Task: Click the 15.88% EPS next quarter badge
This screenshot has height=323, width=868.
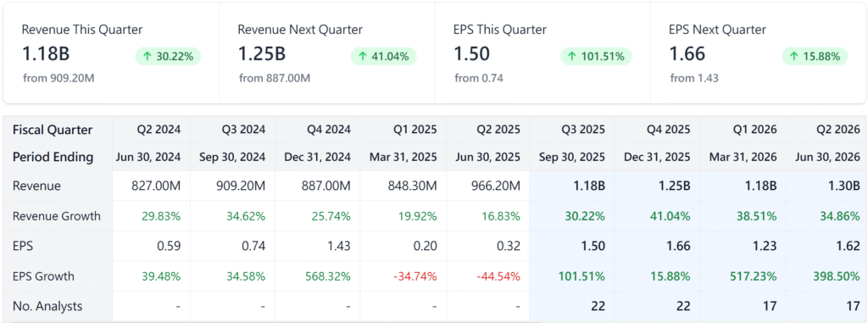Action: (815, 56)
